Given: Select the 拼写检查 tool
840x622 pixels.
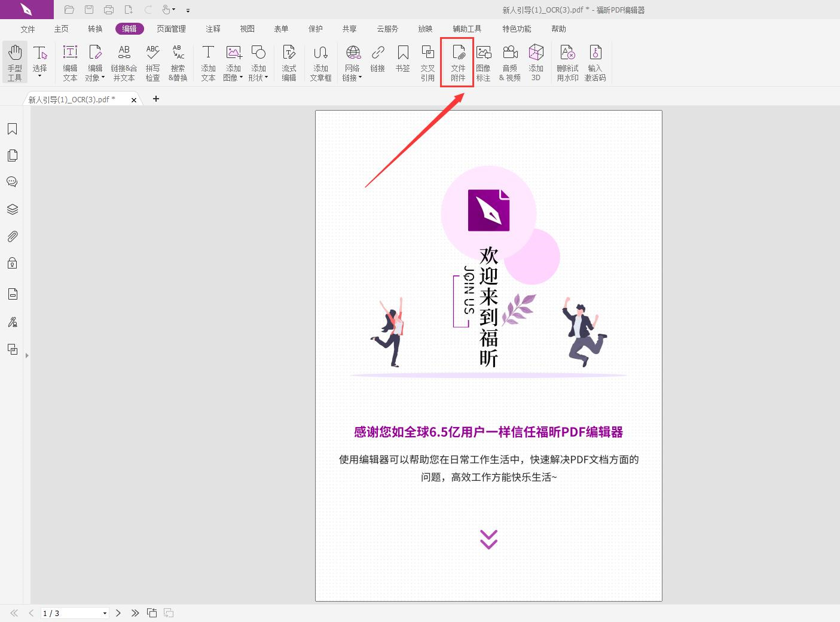Looking at the screenshot, I should [153, 62].
